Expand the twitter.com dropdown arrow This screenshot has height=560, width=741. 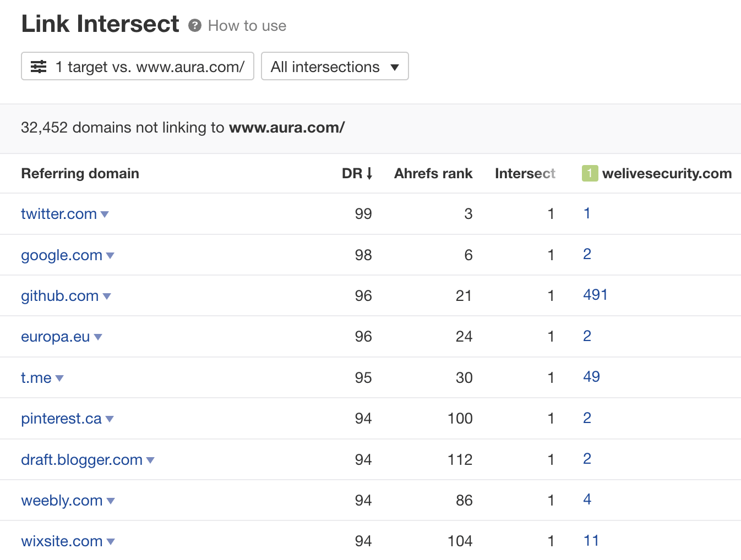(x=105, y=215)
